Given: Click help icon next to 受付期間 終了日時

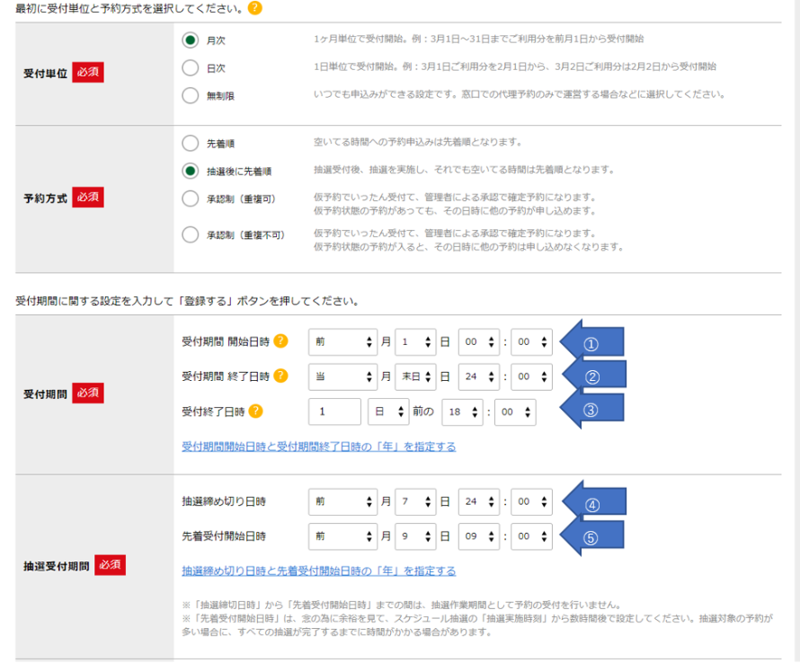Looking at the screenshot, I should coord(281,376).
